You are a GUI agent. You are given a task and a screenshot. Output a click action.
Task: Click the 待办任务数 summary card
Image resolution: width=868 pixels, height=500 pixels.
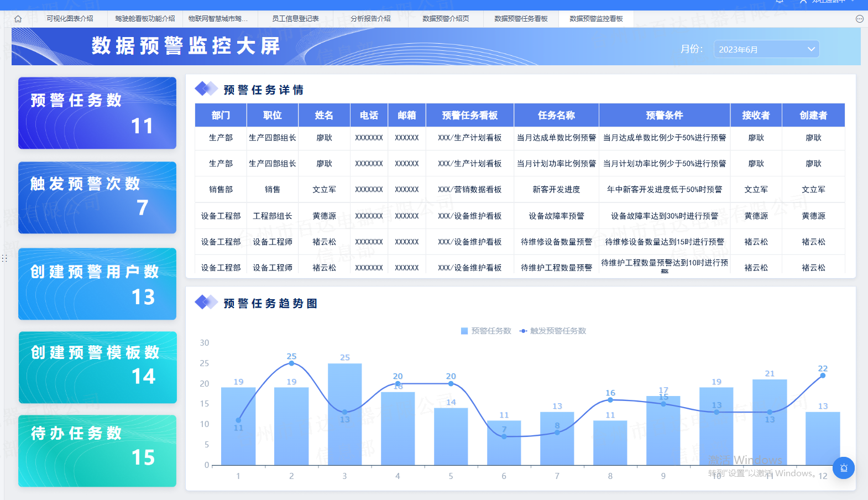(97, 451)
